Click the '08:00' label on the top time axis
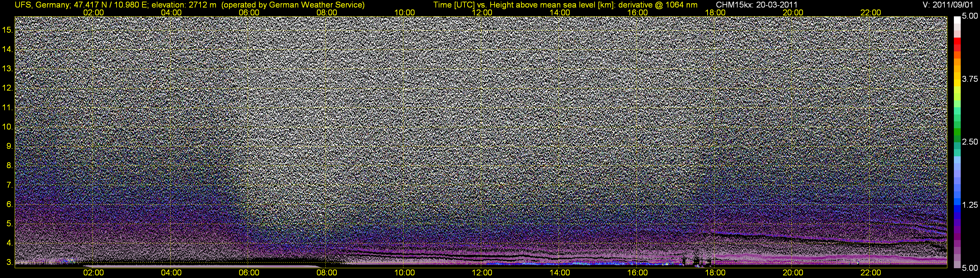The width and height of the screenshot is (980, 278). (x=327, y=12)
